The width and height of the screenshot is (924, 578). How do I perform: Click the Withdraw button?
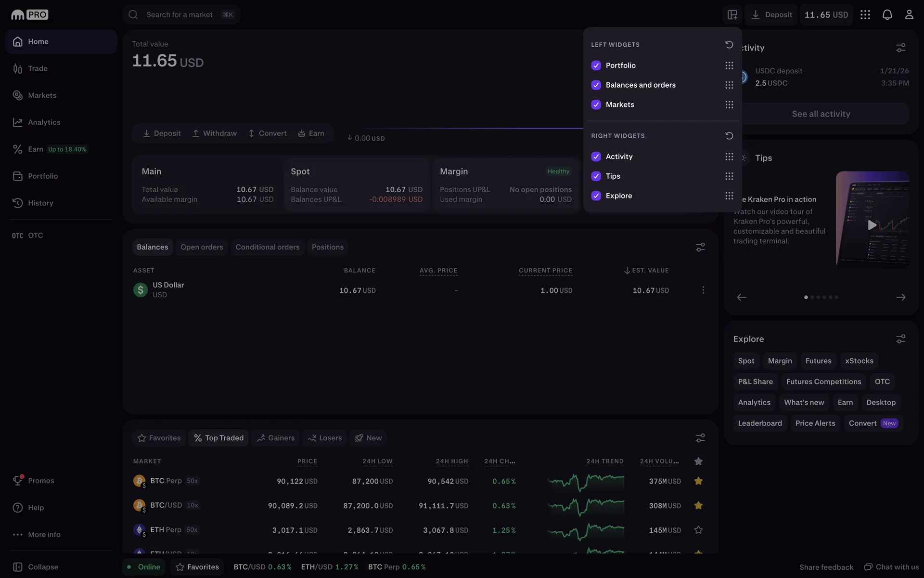click(215, 133)
